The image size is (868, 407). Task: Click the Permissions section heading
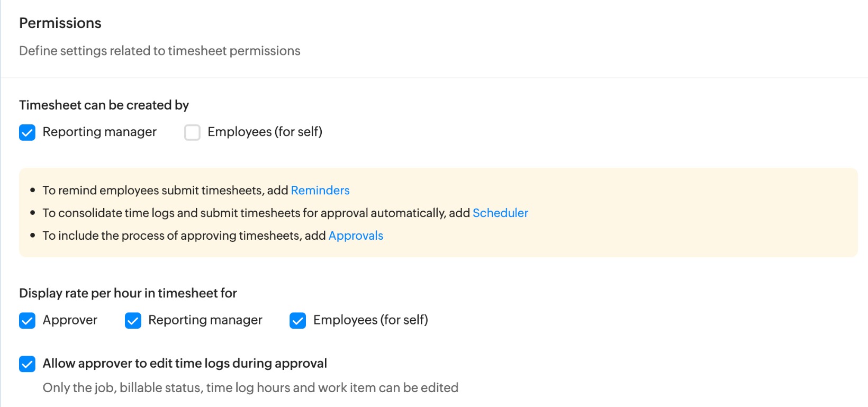(x=60, y=23)
